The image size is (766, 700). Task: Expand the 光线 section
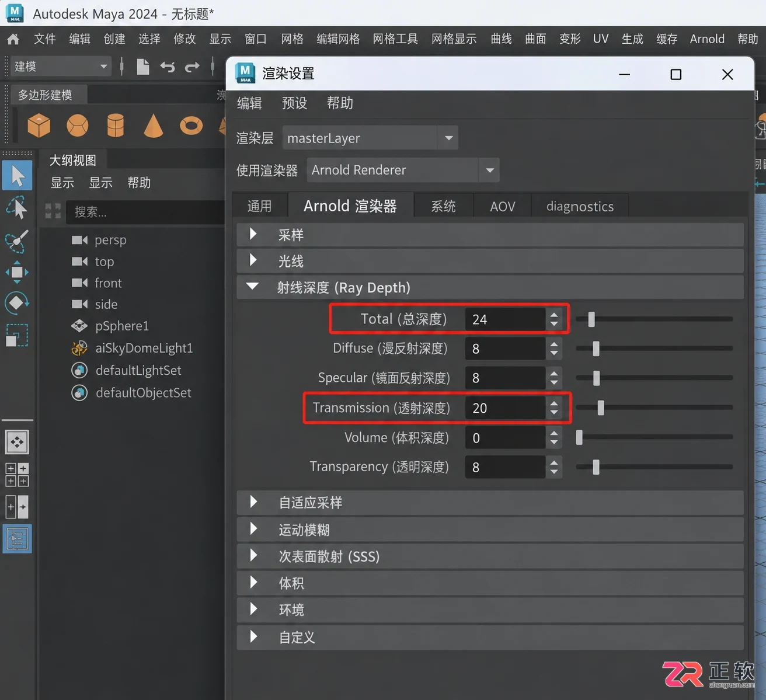click(x=490, y=261)
